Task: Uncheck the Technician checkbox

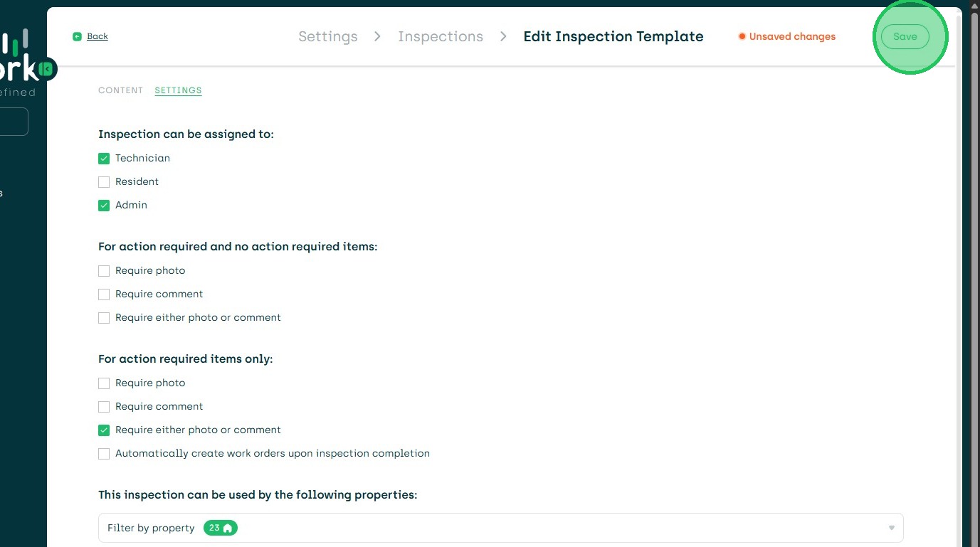Action: coord(104,159)
